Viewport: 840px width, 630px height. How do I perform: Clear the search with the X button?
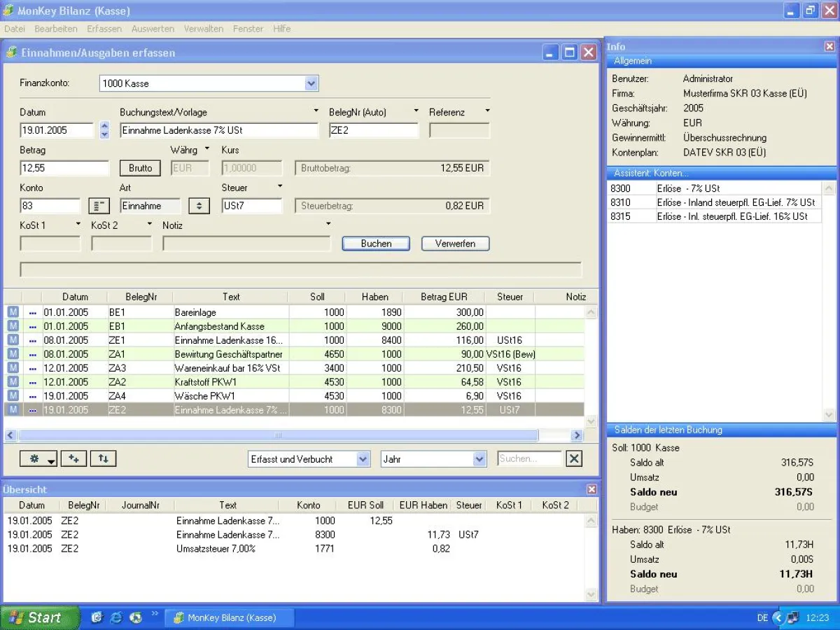tap(573, 458)
